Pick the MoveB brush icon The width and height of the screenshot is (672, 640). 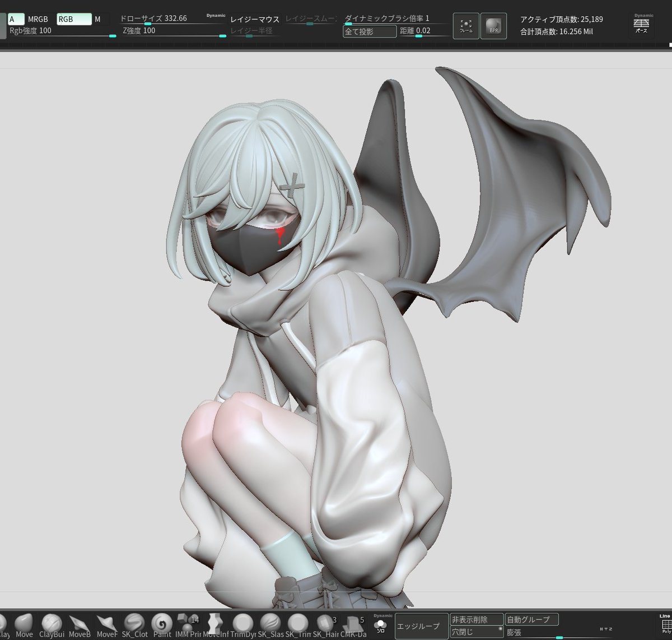tap(80, 625)
